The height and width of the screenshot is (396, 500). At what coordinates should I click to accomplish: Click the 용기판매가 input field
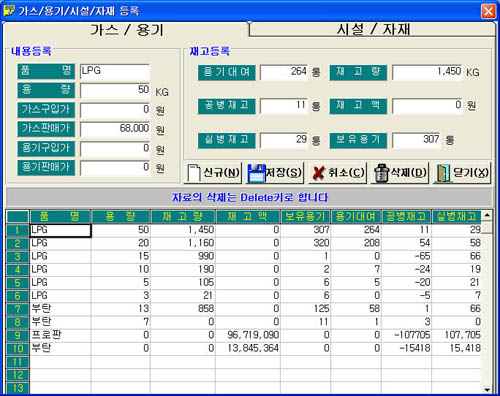tap(115, 167)
